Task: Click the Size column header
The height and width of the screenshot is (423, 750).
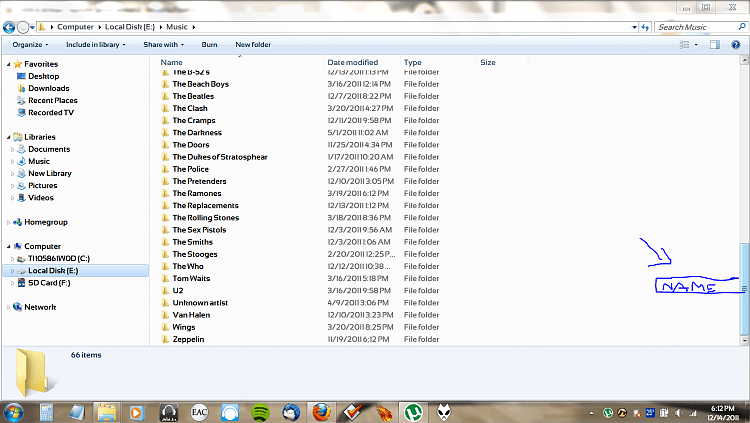Action: point(488,62)
